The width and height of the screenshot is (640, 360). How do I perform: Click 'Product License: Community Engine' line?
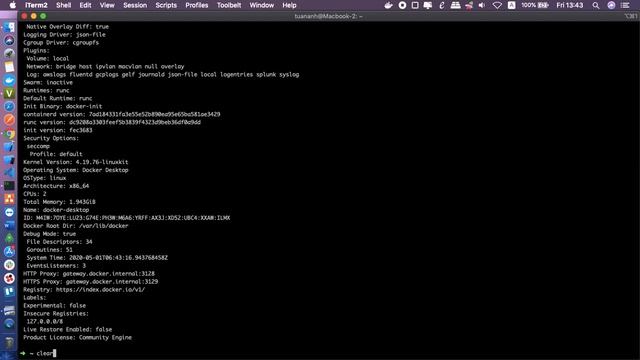pyautogui.click(x=78, y=337)
